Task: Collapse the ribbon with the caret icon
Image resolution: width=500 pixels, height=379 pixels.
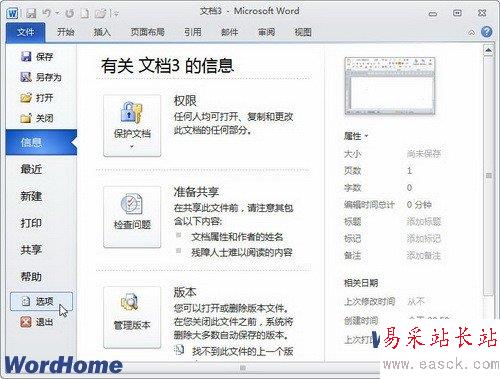Action: 472,33
